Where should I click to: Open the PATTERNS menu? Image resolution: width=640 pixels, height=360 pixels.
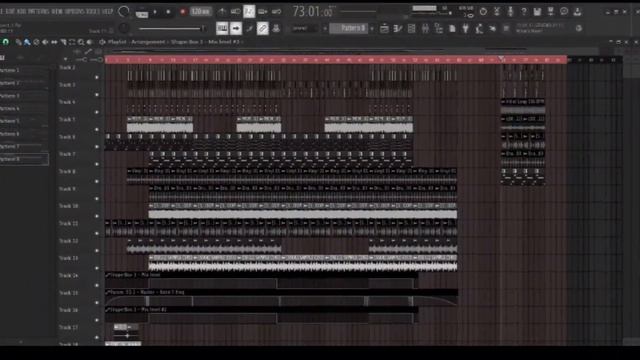pos(38,12)
